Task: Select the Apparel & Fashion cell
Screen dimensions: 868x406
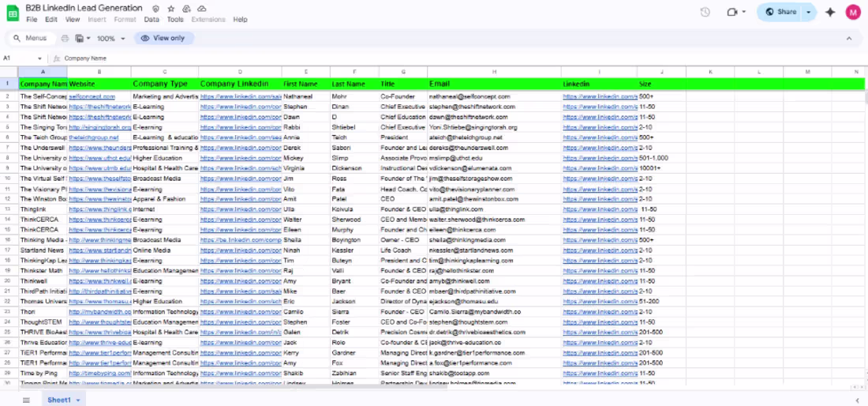Action: pyautogui.click(x=165, y=199)
